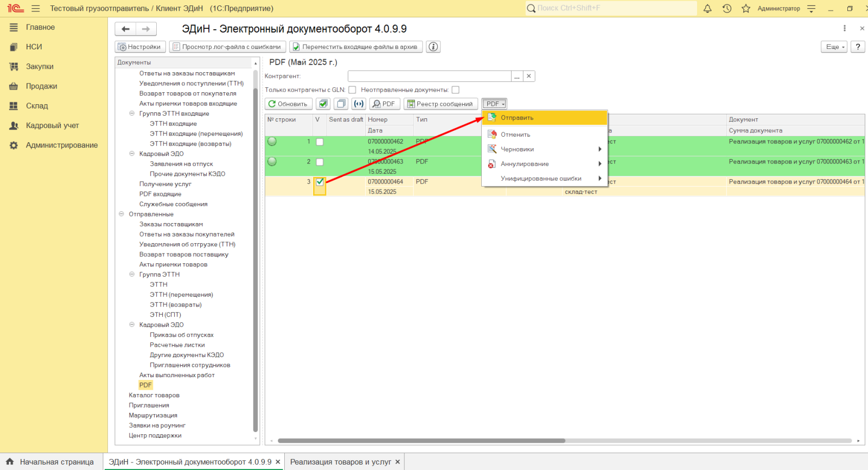Click the favorites star icon

coord(746,9)
